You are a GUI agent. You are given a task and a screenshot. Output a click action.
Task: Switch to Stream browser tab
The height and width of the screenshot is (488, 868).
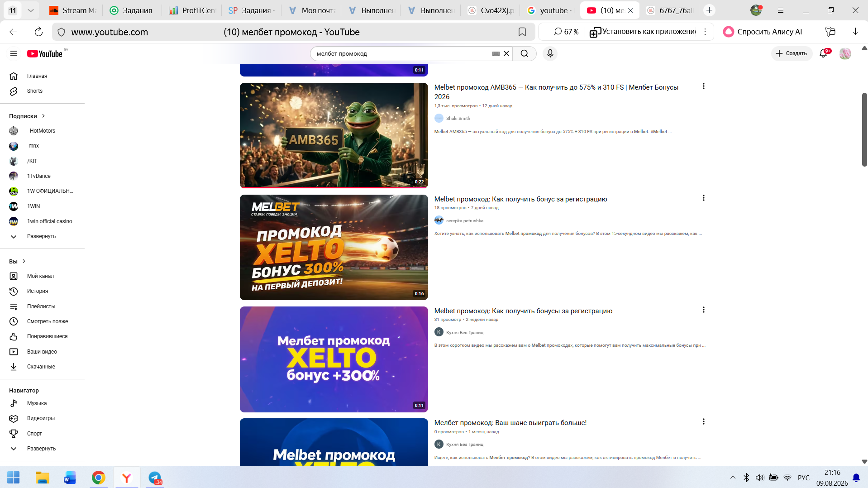[x=73, y=10]
